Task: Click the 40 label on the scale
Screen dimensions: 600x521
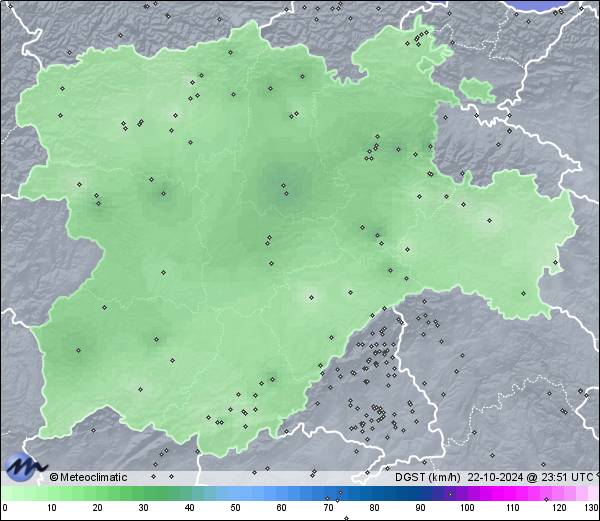Action: pyautogui.click(x=189, y=508)
